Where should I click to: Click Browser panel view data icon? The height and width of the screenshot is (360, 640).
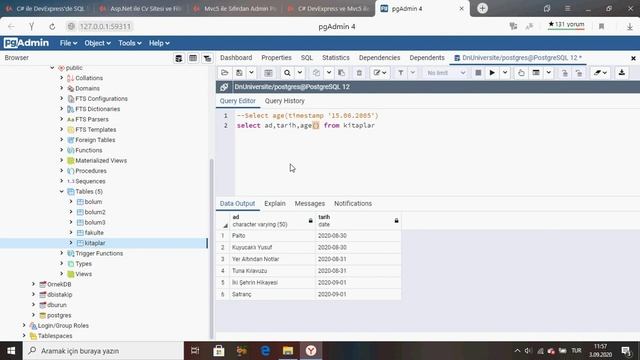pyautogui.click(x=193, y=58)
